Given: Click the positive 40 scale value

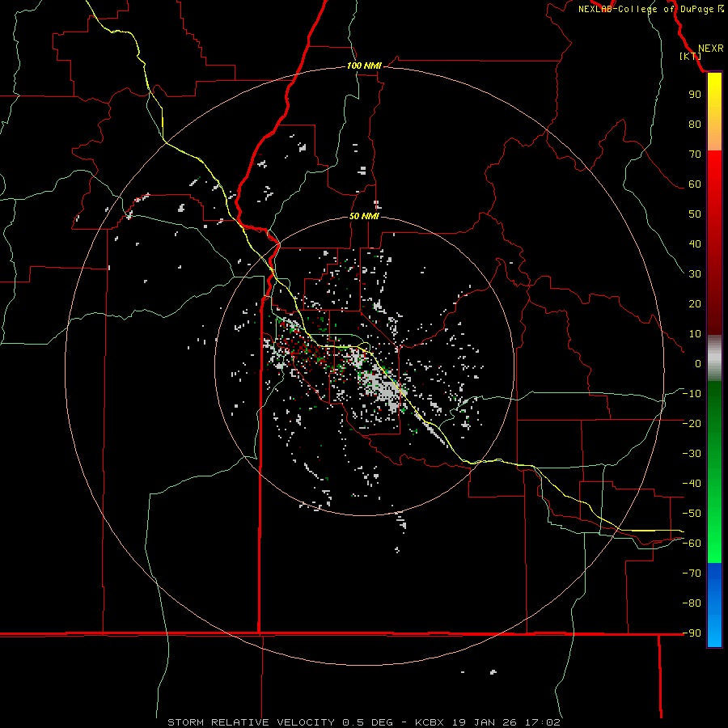Looking at the screenshot, I should pos(695,244).
